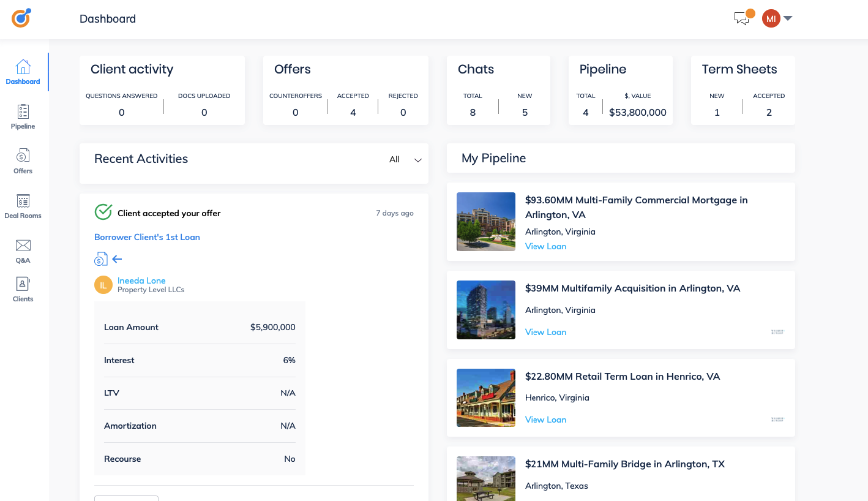This screenshot has width=868, height=501.
Task: Click the Rejected offers count
Action: tap(403, 113)
